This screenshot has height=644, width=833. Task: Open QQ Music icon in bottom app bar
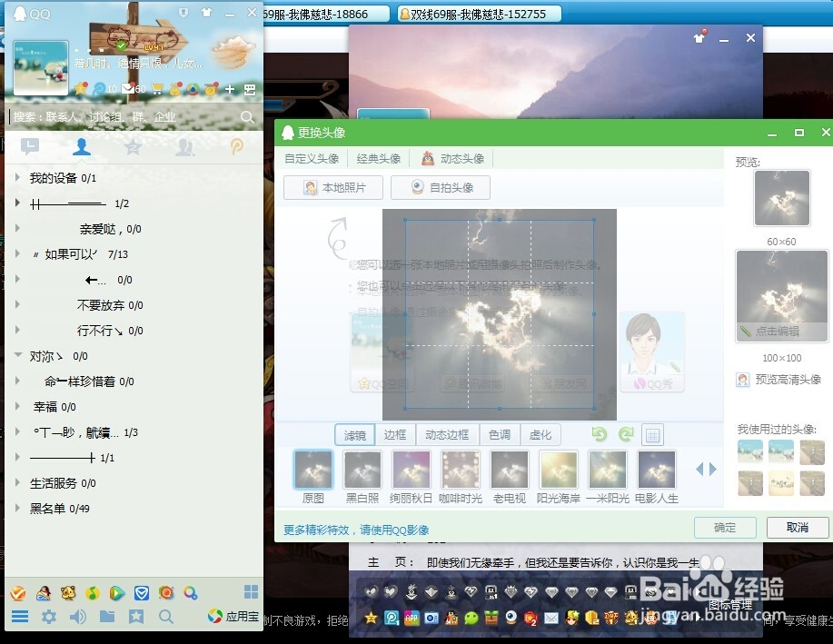coord(93,592)
